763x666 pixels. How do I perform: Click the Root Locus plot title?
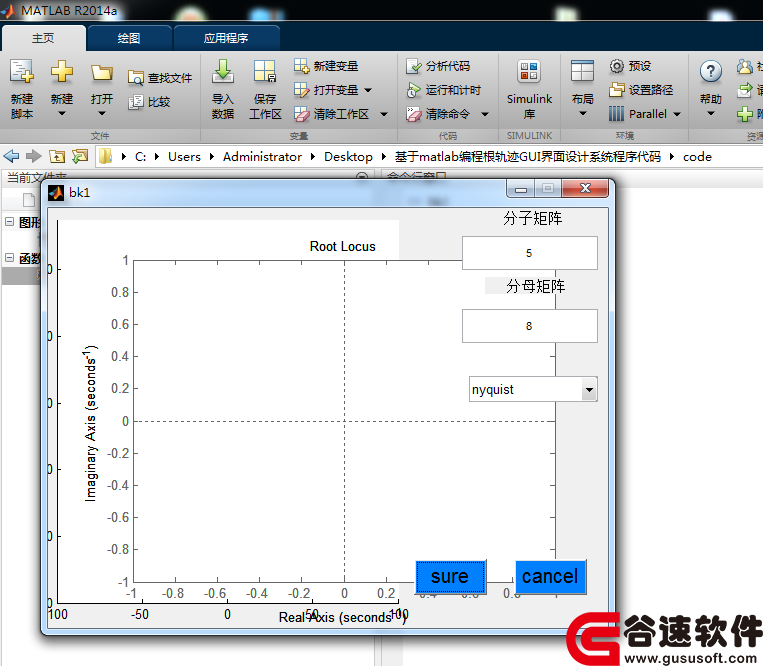pos(343,247)
